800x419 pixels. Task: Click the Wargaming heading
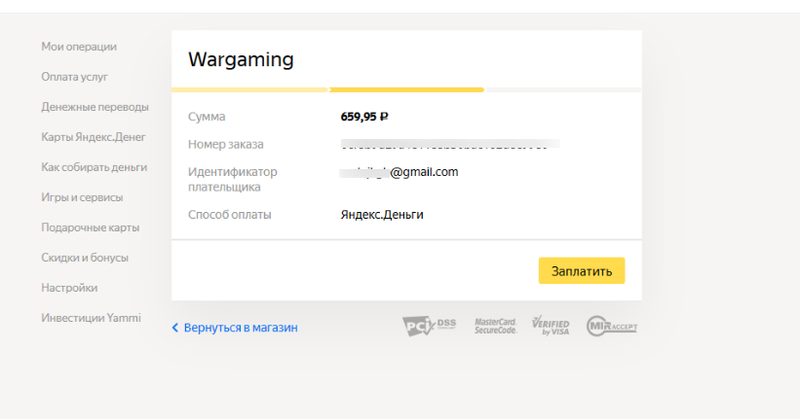point(241,60)
